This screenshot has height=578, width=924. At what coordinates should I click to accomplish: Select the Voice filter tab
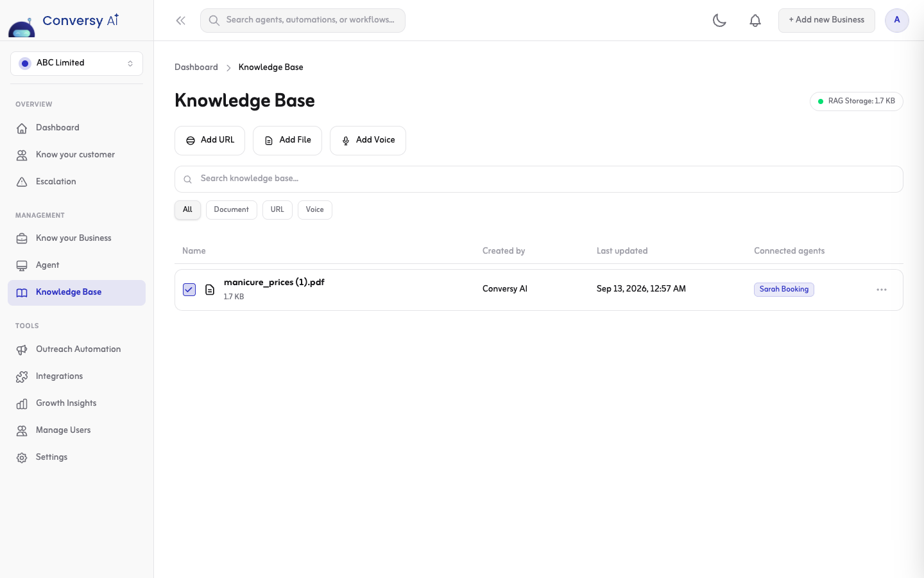[315, 210]
